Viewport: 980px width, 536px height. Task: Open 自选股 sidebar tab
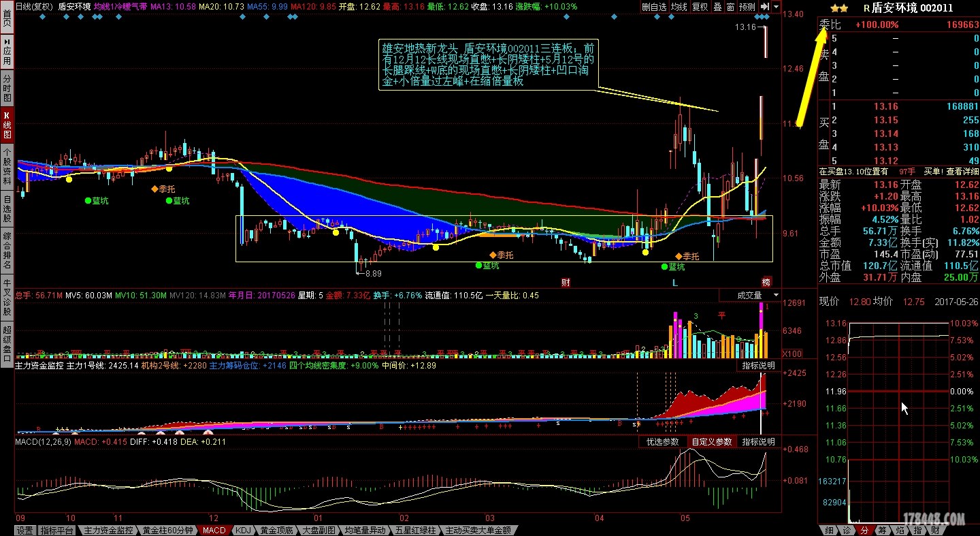coord(7,208)
